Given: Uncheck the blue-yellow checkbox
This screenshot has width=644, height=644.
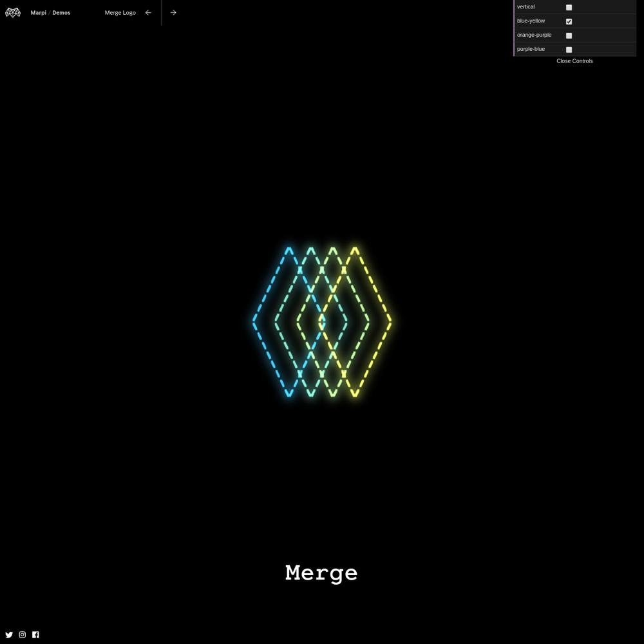Looking at the screenshot, I should (x=569, y=21).
